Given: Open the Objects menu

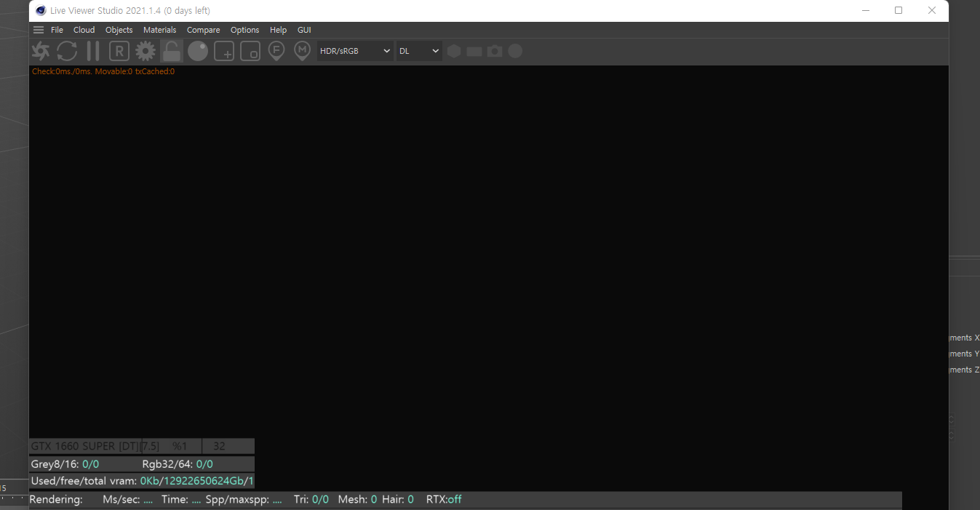Looking at the screenshot, I should pyautogui.click(x=119, y=30).
